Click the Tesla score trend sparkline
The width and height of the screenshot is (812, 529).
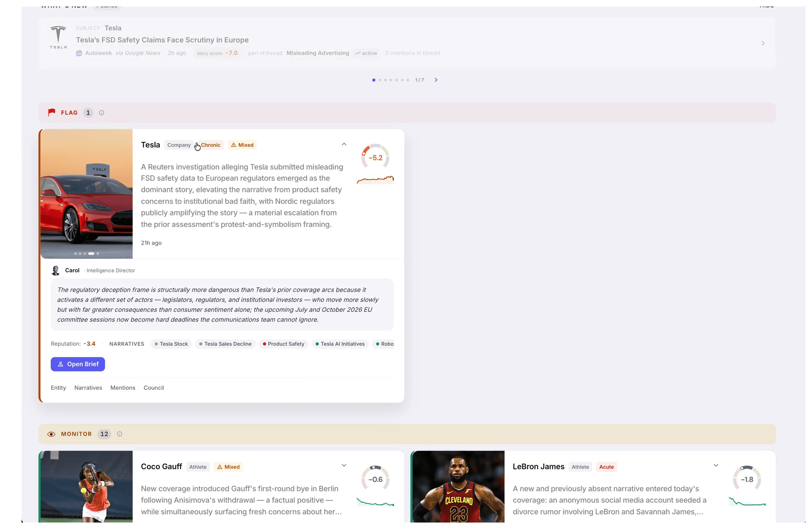(375, 179)
